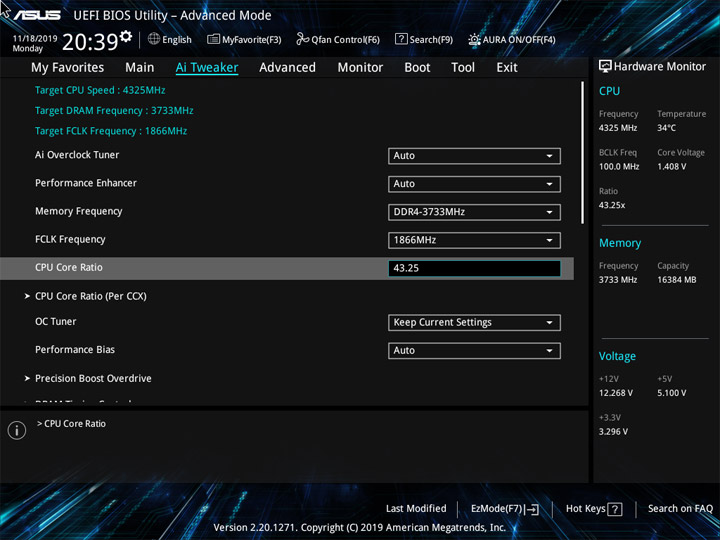Click the Hot Keys question mark box
Image resolution: width=720 pixels, height=540 pixels.
click(615, 509)
